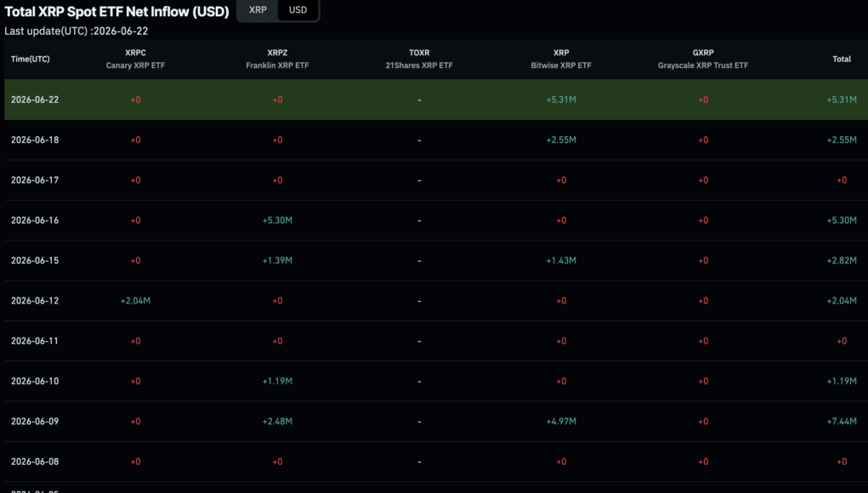Select the 2026-06-10 date cell

click(35, 382)
